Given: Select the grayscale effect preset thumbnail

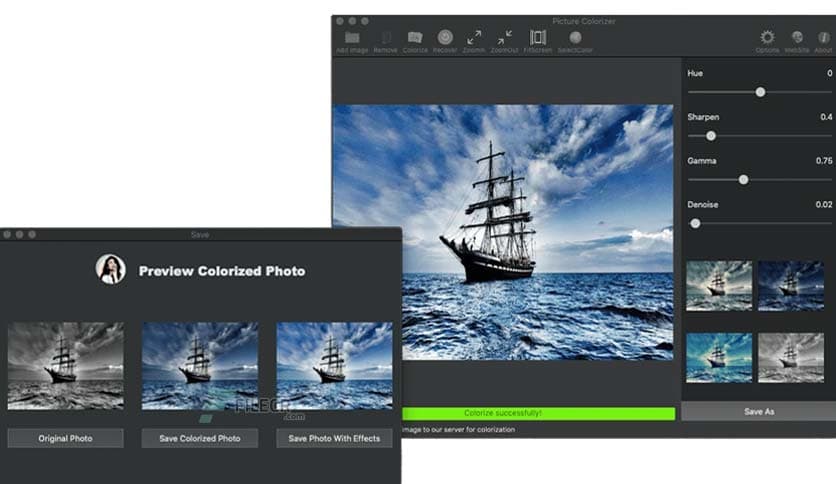Looking at the screenshot, I should (791, 358).
